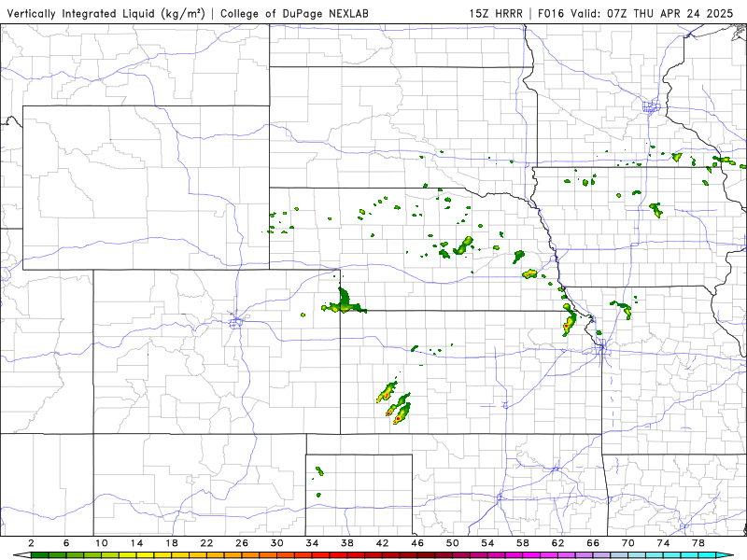This screenshot has height=560, width=747.
Task: Click the red color bar segment below '38'
Action: [356, 555]
